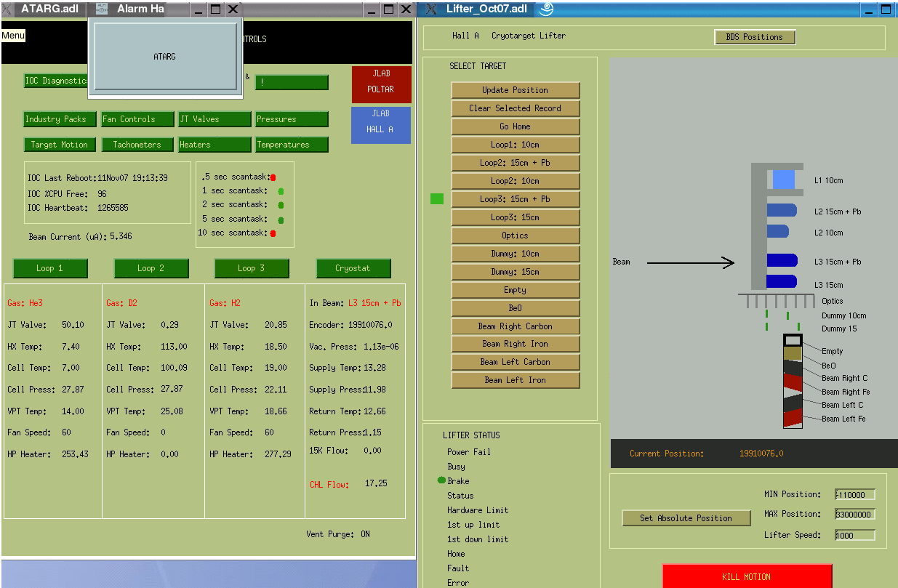Open Cryostat details
The image size is (898, 588).
pos(353,268)
